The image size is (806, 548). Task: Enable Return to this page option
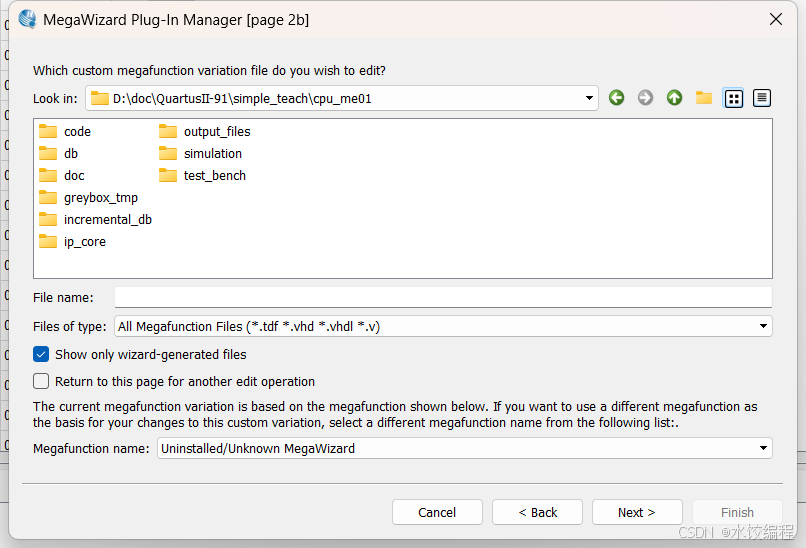point(41,381)
